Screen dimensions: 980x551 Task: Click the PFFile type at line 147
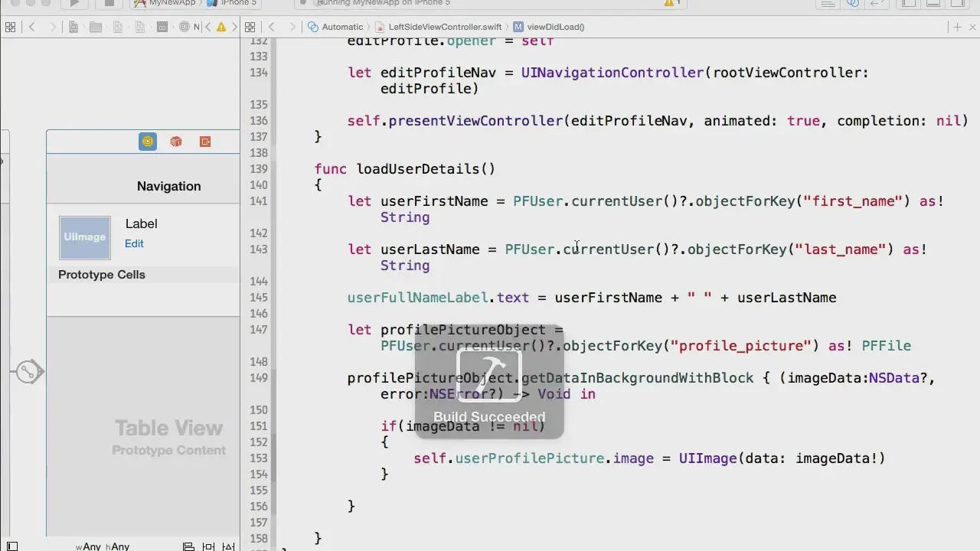coord(887,346)
